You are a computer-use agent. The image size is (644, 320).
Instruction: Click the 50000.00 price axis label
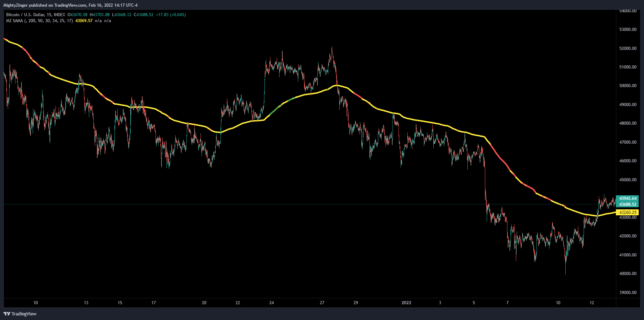[628, 86]
